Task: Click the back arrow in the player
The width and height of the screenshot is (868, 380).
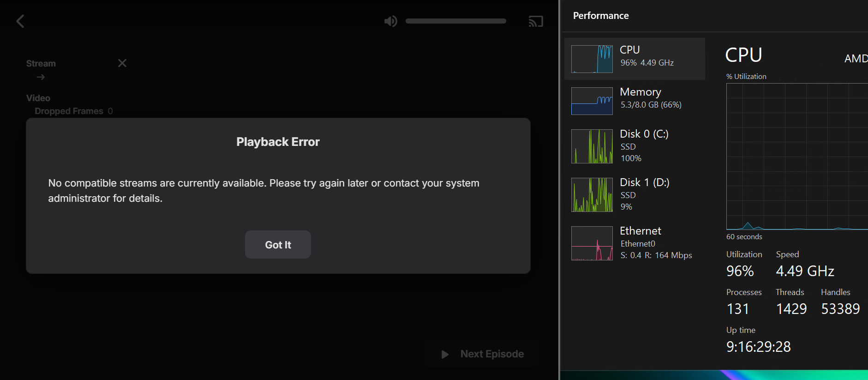Action: (x=20, y=21)
